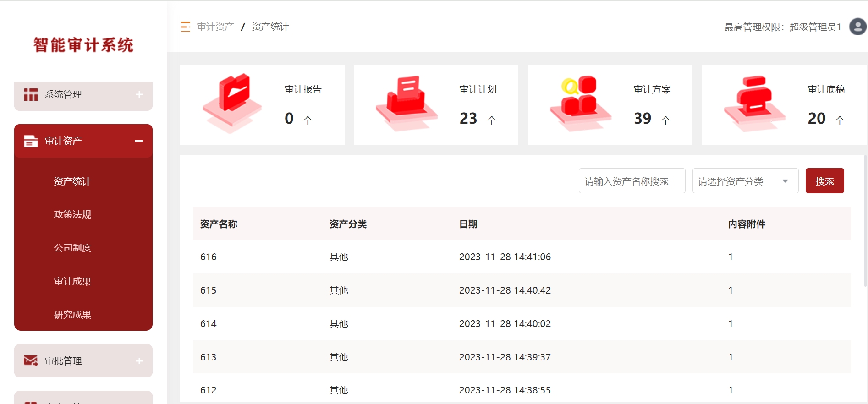The width and height of the screenshot is (868, 404).
Task: Open 公司制度 submenu item
Action: coord(72,248)
